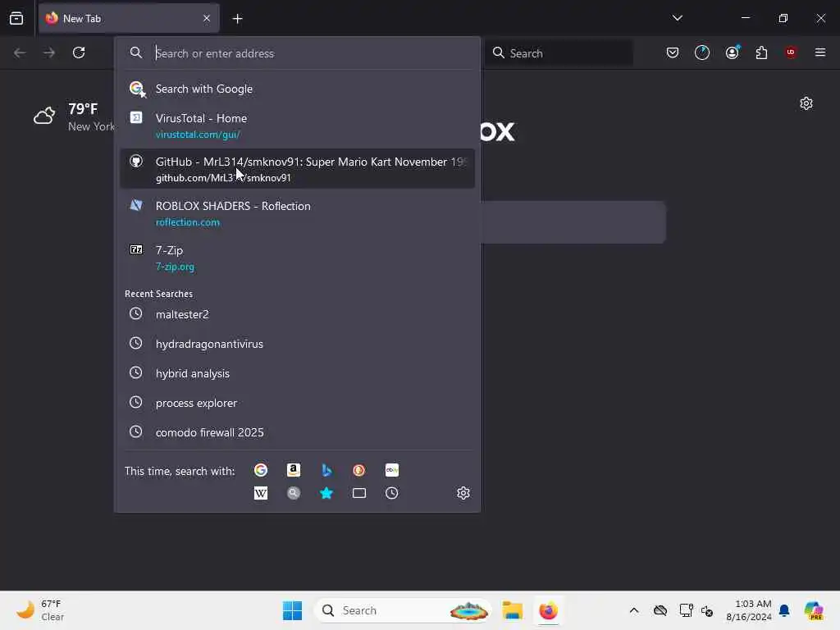Image resolution: width=840 pixels, height=630 pixels.
Task: Search with the gray magnifier engine icon
Action: [x=294, y=493]
